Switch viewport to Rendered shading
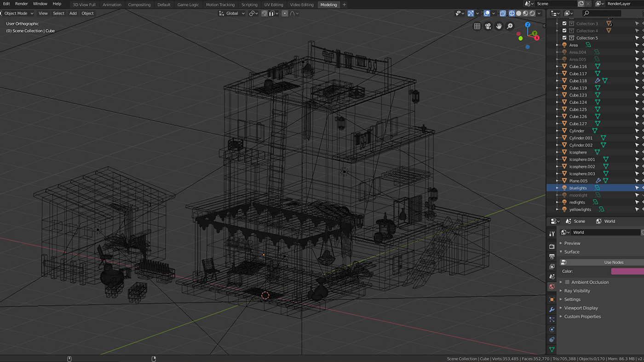Screen dimensions: 644x362 point(532,13)
